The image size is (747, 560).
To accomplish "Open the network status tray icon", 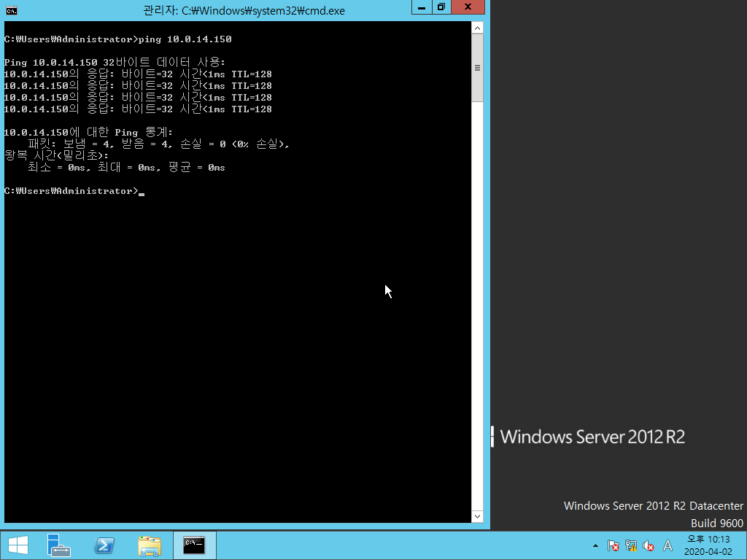I will pyautogui.click(x=631, y=545).
